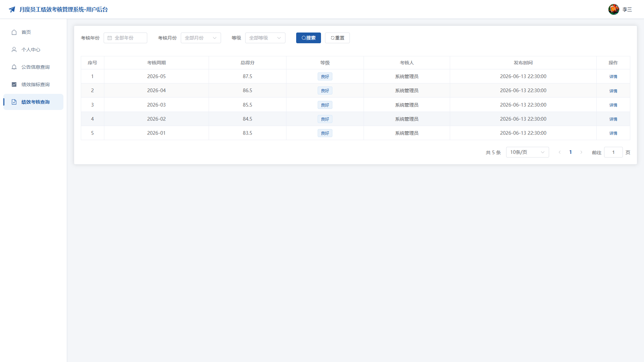Click the 良好 tag in row 3

tap(325, 105)
